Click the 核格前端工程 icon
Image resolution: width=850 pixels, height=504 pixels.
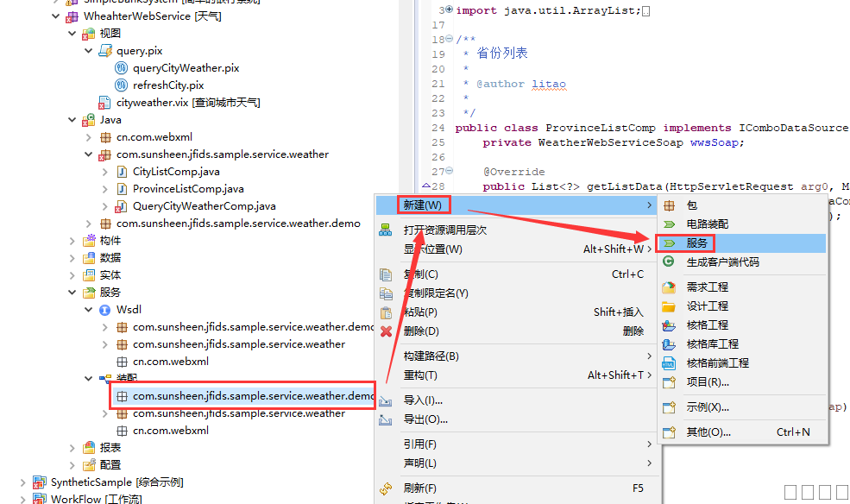click(669, 363)
